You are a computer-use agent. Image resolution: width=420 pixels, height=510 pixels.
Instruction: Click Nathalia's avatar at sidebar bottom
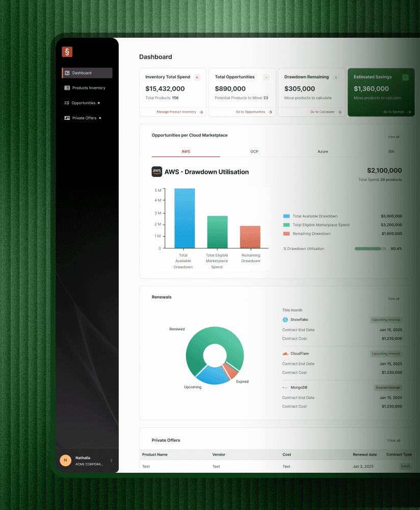(65, 461)
